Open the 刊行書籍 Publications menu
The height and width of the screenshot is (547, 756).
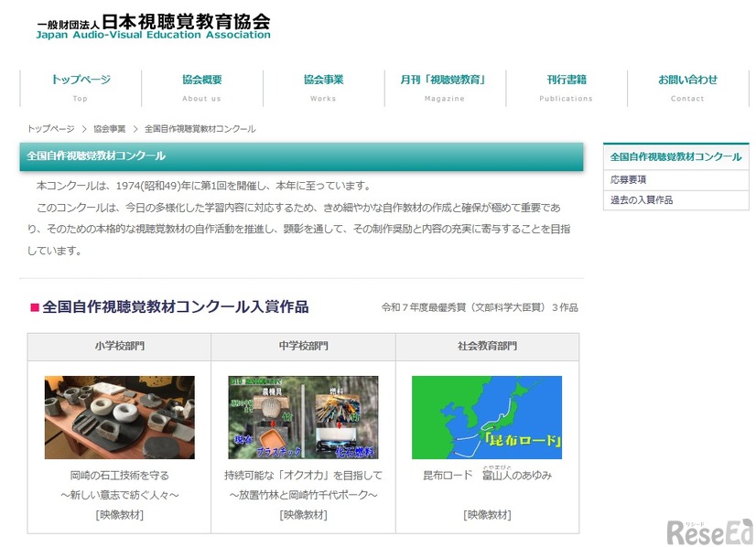[567, 88]
